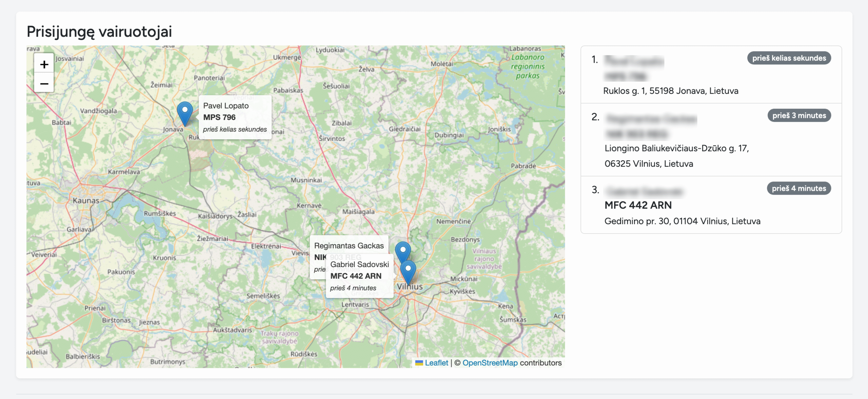Screen dimensions: 868x399
Task: Select driver entry at Gedimino pr. 30
Action: [682, 221]
